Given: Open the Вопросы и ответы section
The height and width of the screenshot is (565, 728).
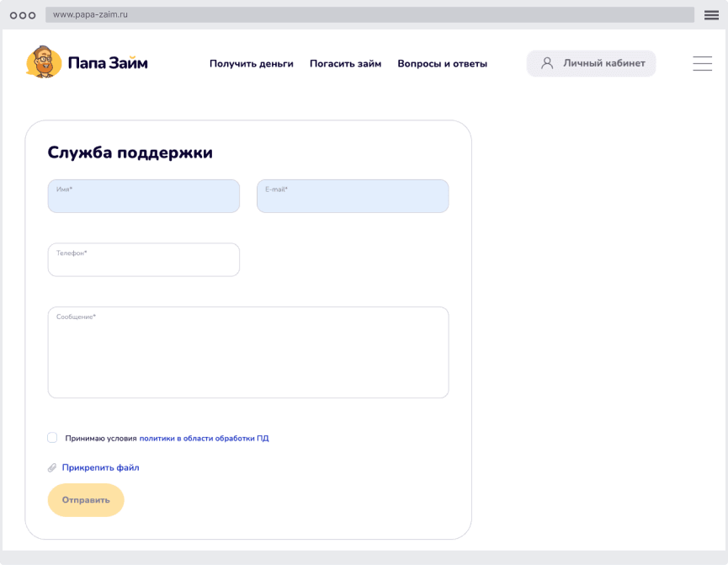Looking at the screenshot, I should click(x=442, y=62).
